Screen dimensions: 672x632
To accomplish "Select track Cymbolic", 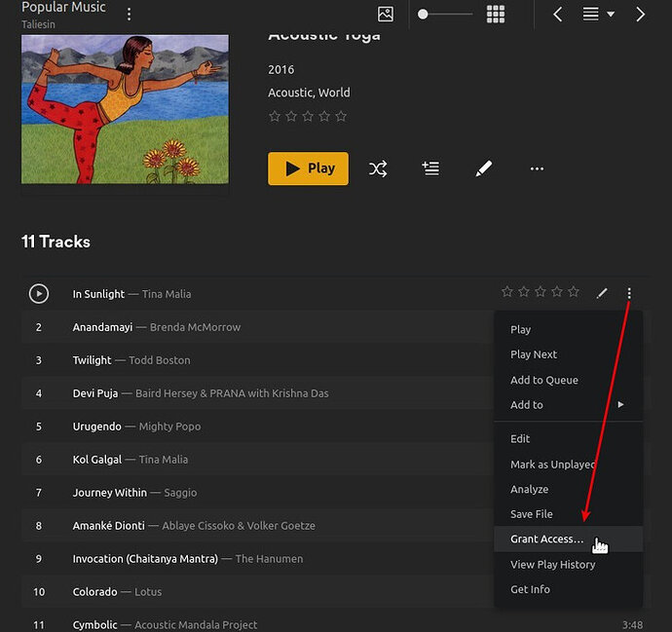I will (94, 625).
